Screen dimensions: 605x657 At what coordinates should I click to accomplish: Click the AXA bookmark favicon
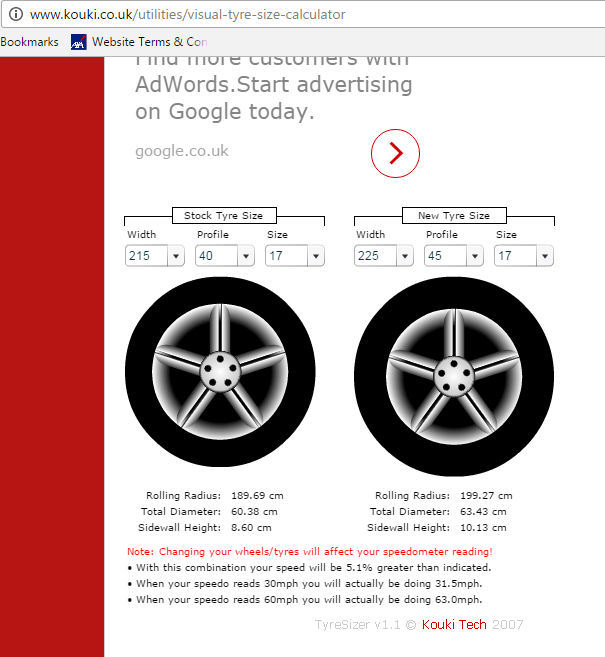(x=78, y=42)
